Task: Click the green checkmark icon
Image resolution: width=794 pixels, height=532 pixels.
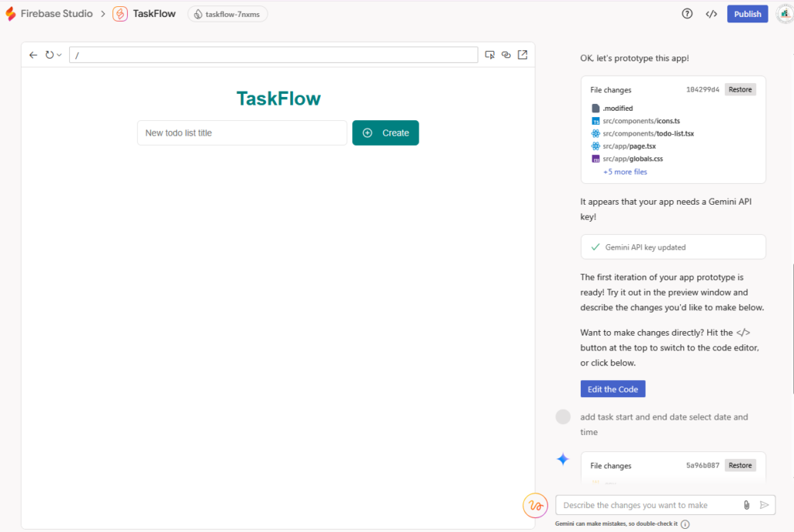Action: tap(595, 247)
